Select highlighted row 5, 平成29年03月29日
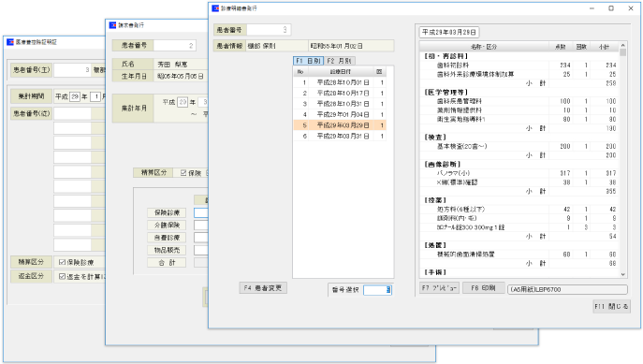This screenshot has height=364, width=643. [339, 125]
